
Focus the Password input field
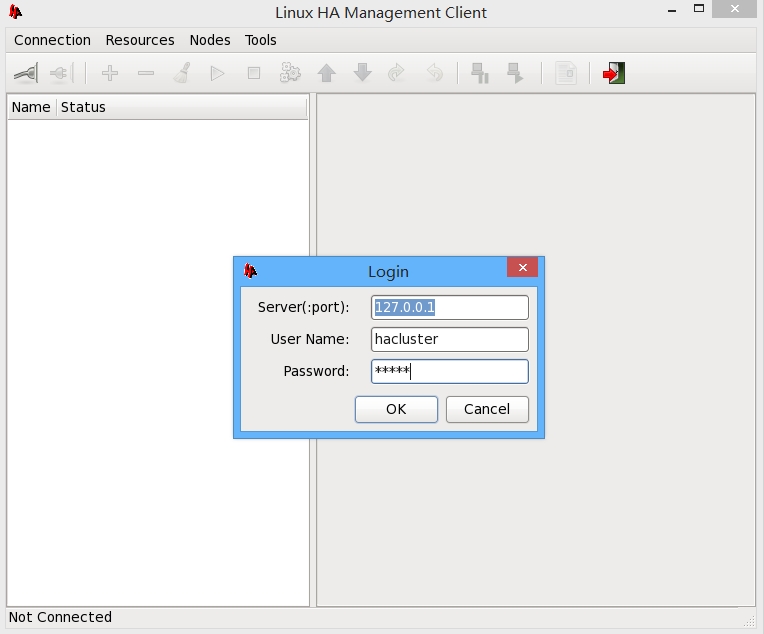(x=450, y=371)
